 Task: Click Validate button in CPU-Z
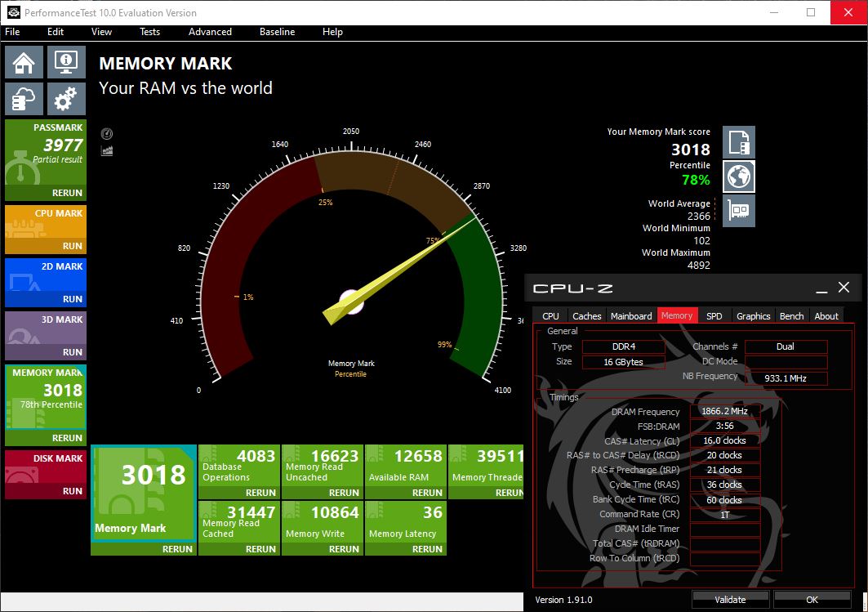[x=730, y=599]
